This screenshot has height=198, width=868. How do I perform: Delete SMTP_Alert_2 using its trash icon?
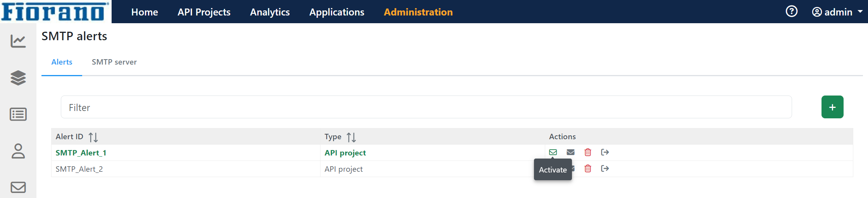pyautogui.click(x=588, y=169)
